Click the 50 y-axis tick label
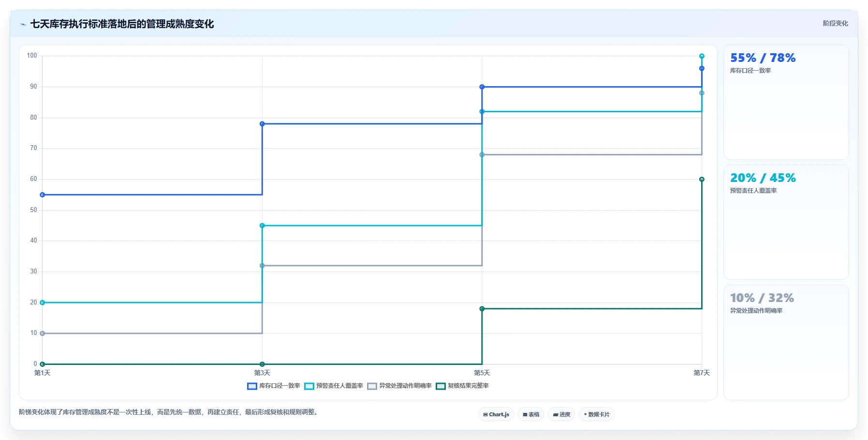The image size is (868, 440). 33,210
